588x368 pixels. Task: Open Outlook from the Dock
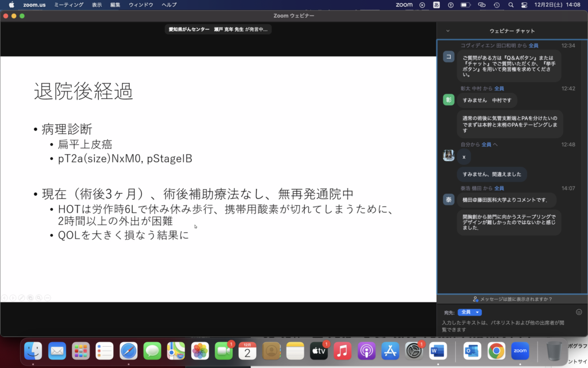473,350
